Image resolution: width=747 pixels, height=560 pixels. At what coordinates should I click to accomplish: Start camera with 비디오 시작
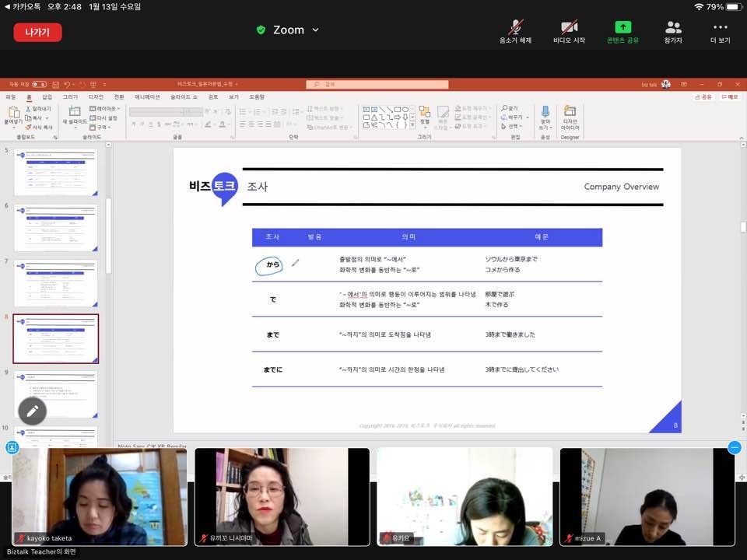pyautogui.click(x=569, y=31)
